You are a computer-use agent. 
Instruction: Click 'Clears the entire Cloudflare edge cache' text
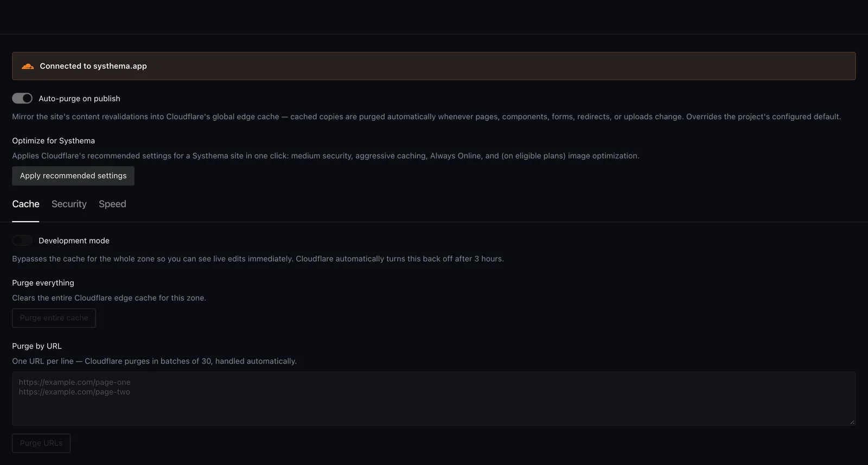(109, 298)
